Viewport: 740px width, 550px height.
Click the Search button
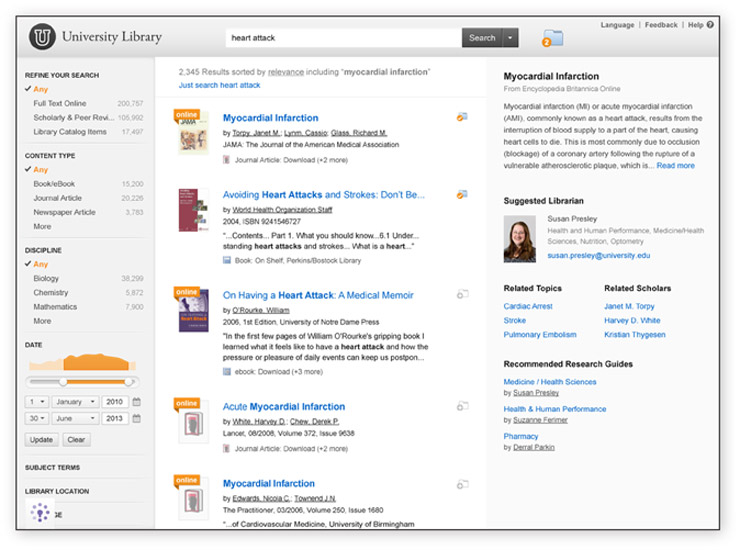pyautogui.click(x=482, y=38)
